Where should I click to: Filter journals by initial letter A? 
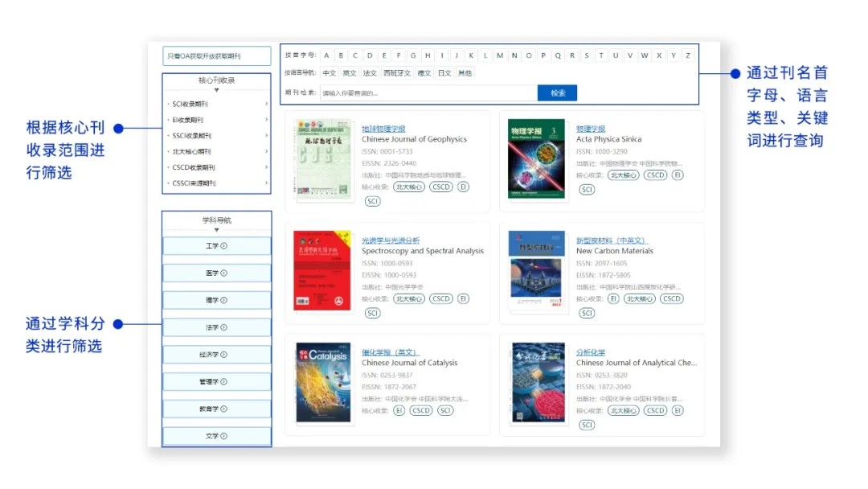tap(326, 55)
